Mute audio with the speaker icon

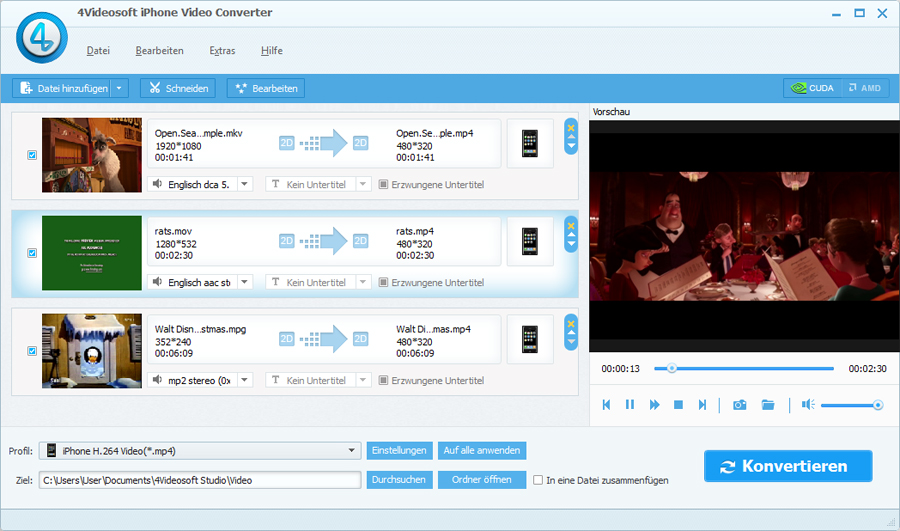(808, 405)
